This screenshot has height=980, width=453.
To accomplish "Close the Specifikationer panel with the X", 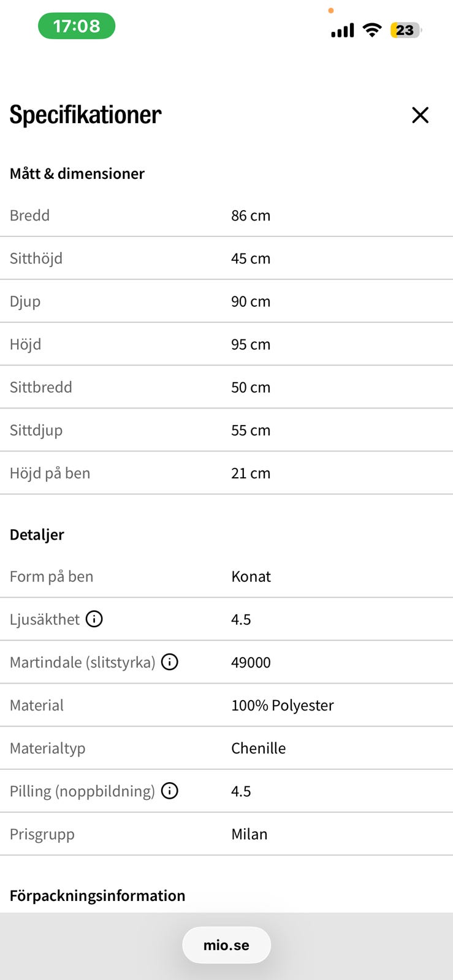I will tap(420, 115).
